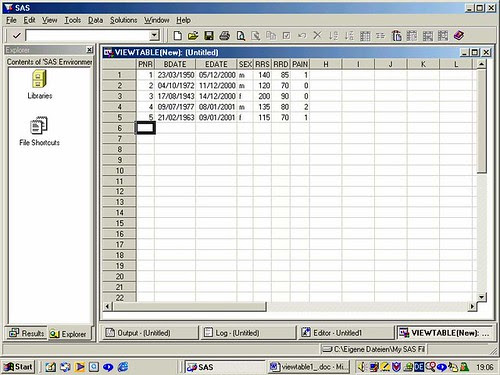Click the checkmark beside the command box
Image resolution: width=500 pixels, height=375 pixels.
pos(16,35)
